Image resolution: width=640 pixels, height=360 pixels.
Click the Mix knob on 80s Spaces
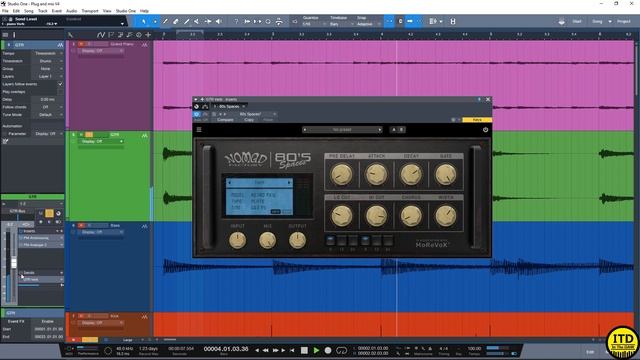tap(267, 240)
